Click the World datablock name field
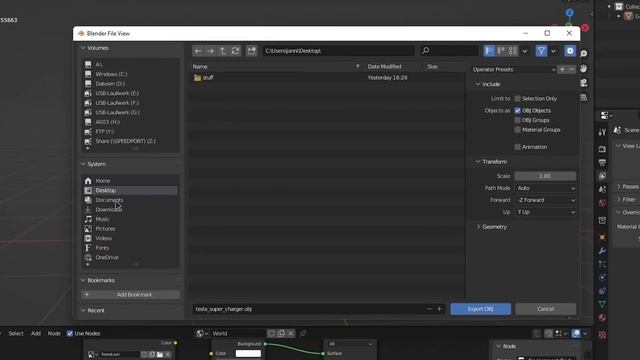Viewport: 640px width, 360px height. (237, 333)
